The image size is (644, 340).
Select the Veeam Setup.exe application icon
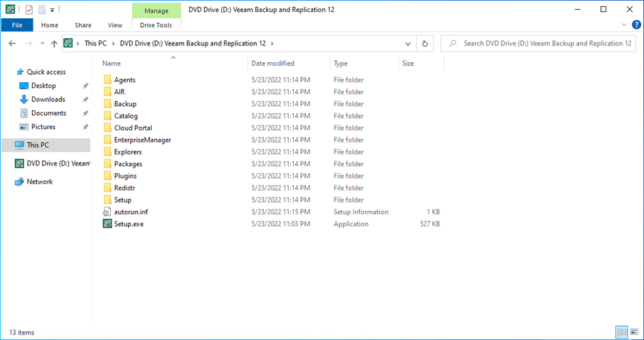(107, 223)
